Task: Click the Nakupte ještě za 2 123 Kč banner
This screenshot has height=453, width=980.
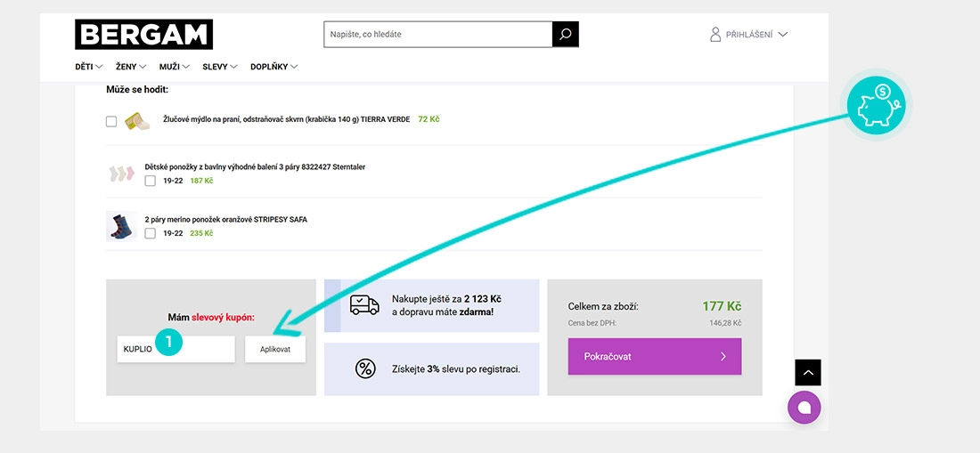Action: click(432, 306)
